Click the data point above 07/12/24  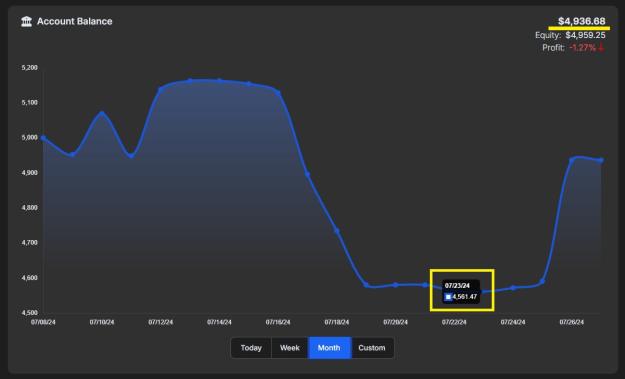pos(161,90)
